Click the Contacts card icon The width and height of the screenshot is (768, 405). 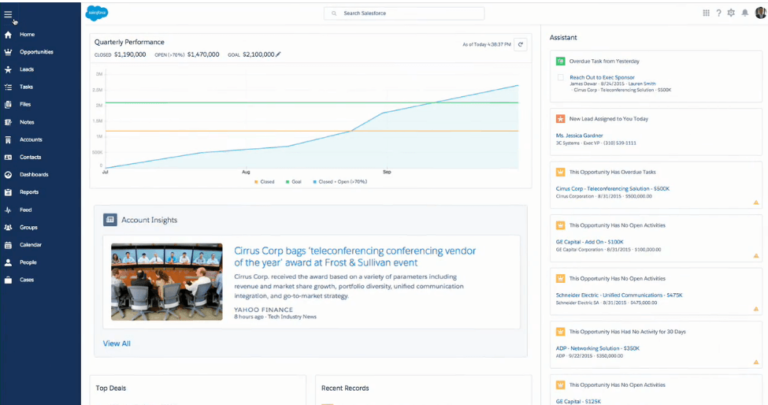[8, 157]
